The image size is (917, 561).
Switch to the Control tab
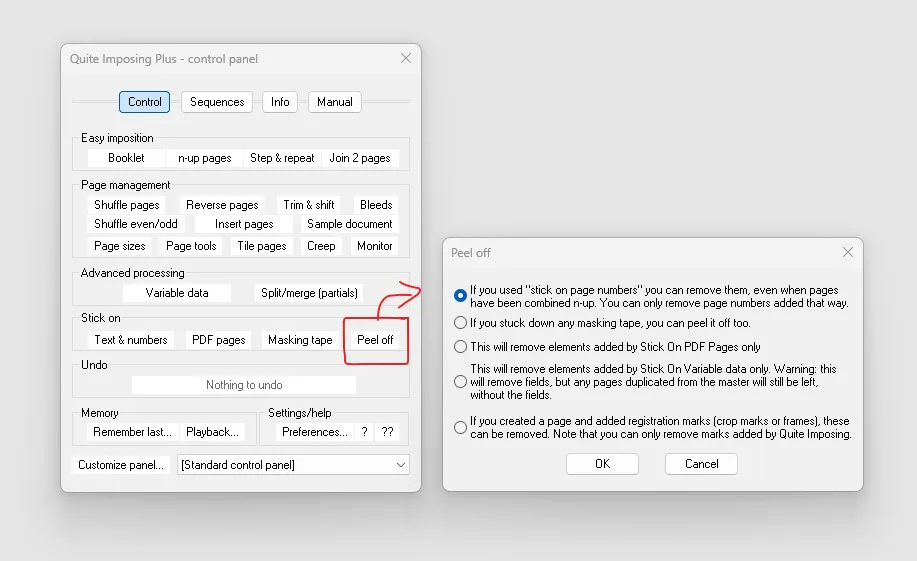point(144,102)
